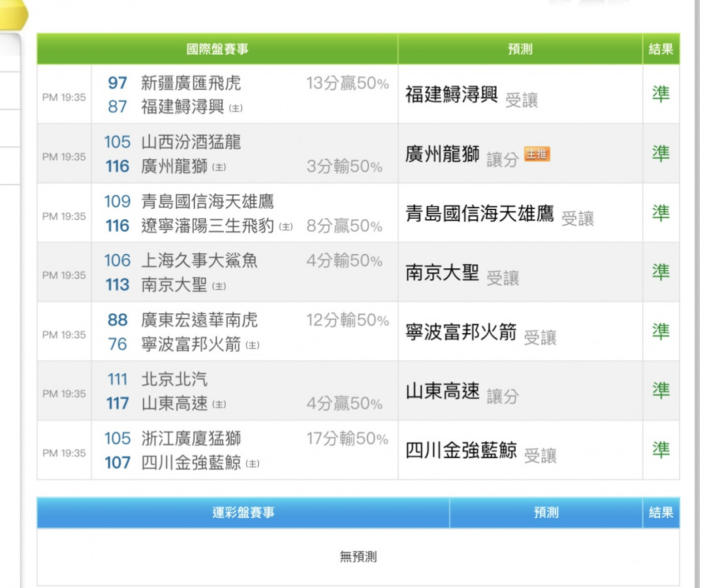Click 寧波富邦火箭 in the prediction column
The width and height of the screenshot is (705, 588).
(x=461, y=332)
